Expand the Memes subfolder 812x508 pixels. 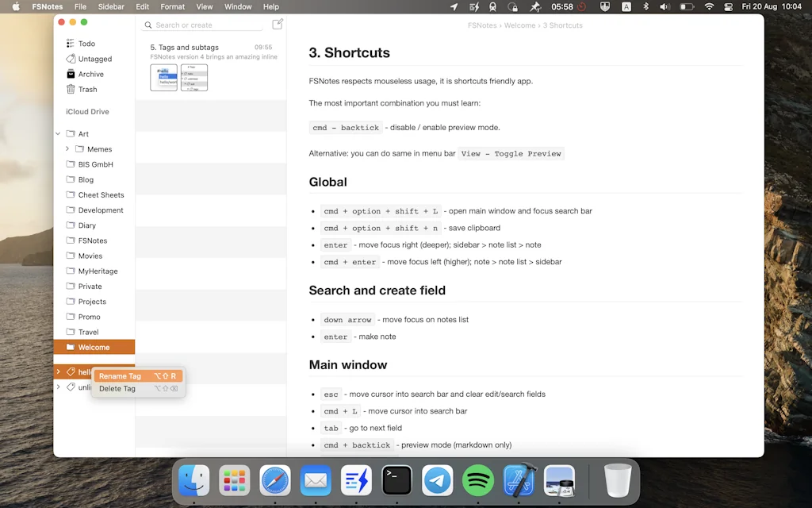(67, 149)
